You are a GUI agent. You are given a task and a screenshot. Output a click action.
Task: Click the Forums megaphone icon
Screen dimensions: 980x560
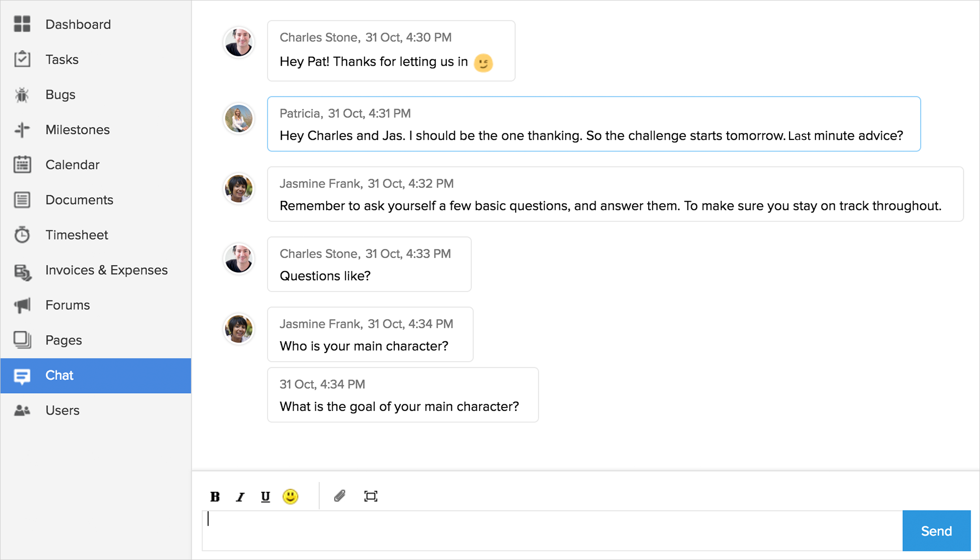(x=22, y=305)
